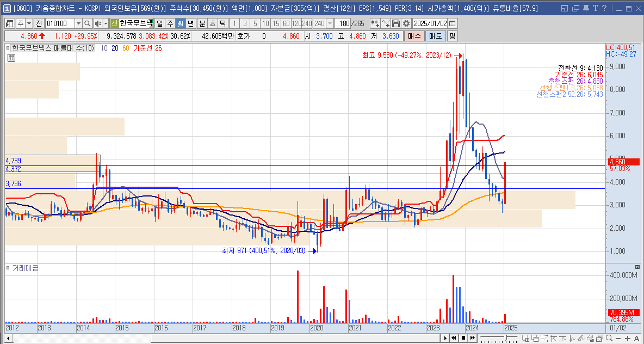Click the pin window icon in title bar
Image resolution: width=644 pixels, height=344 pixels.
tap(586, 8)
